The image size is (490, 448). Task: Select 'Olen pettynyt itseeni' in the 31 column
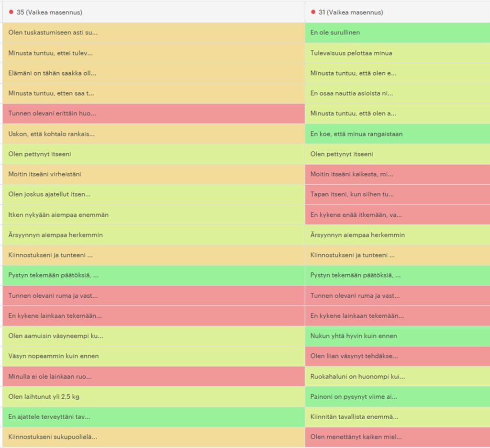pos(398,154)
